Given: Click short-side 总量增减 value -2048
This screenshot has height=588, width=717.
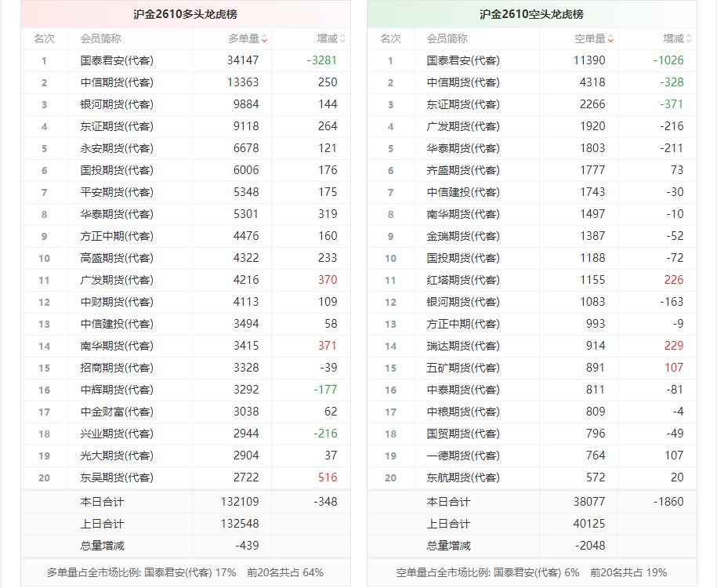Looking at the screenshot, I should click(589, 546).
